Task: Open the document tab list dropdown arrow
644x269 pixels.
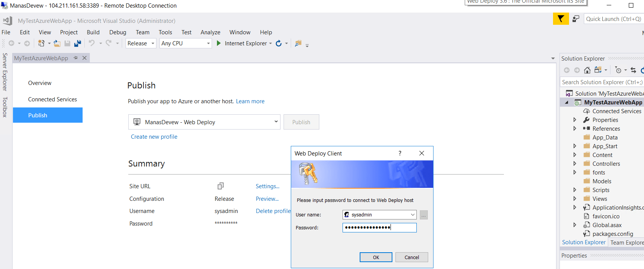Action: tap(553, 58)
